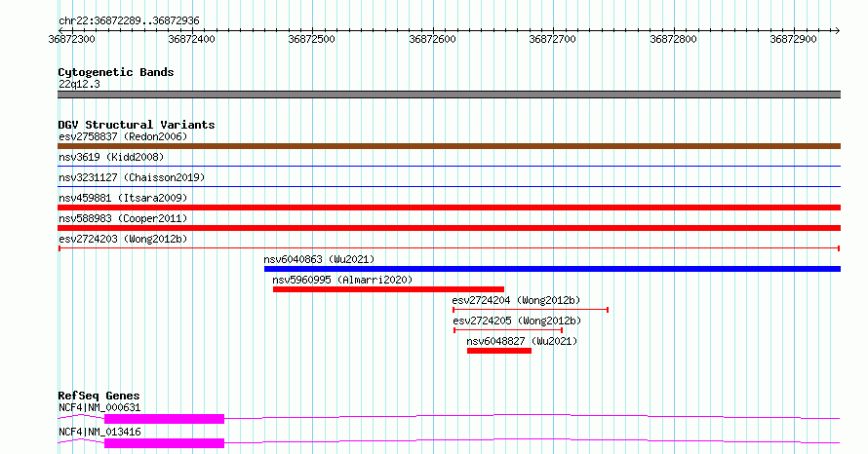Click the RefSeq Genes track title
This screenshot has height=454, width=868.
point(99,396)
